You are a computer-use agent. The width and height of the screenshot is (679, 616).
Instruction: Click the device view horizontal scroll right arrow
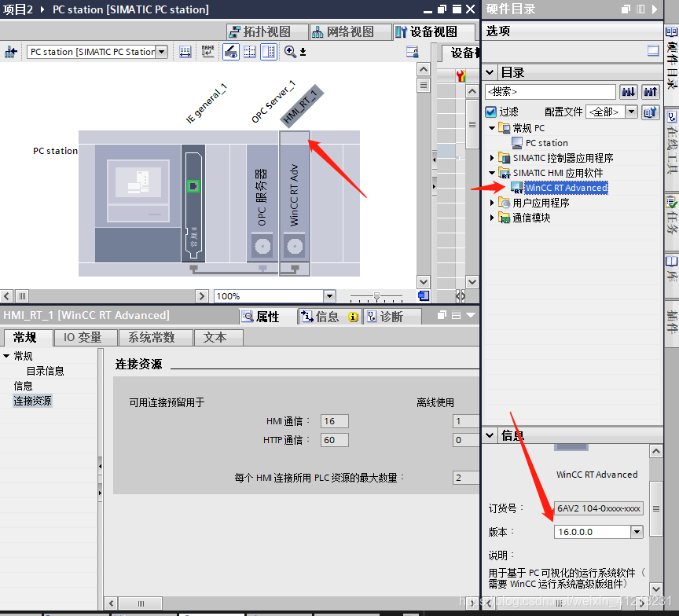202,296
